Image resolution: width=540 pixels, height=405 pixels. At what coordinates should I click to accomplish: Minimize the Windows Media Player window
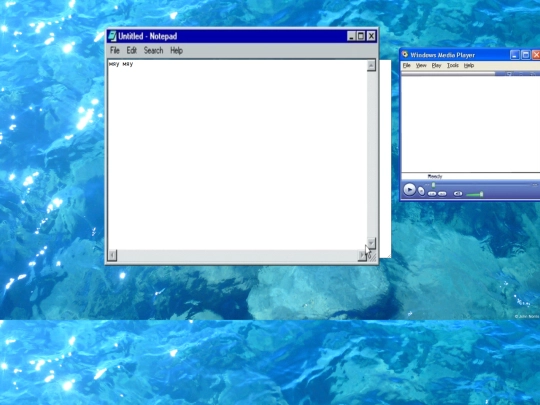click(515, 55)
